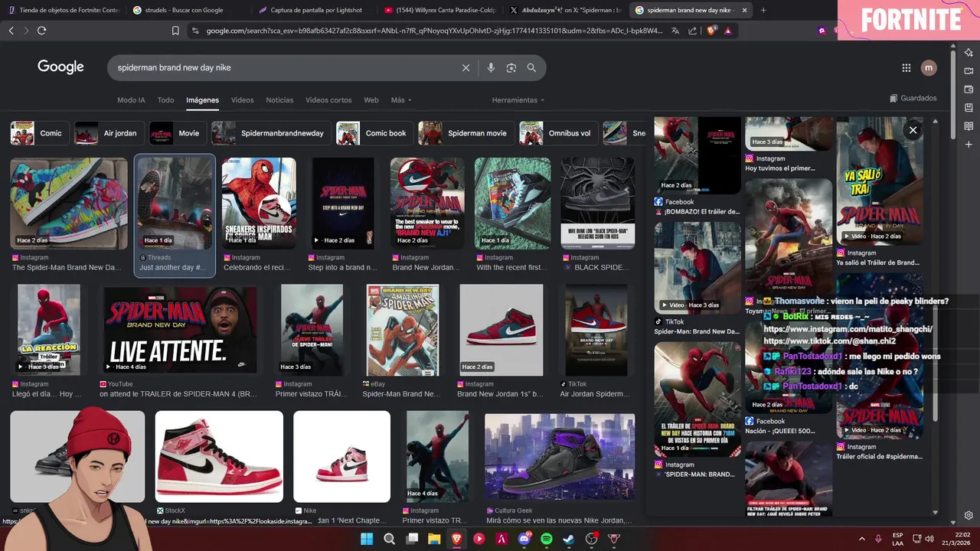Open Steam from the taskbar

[569, 539]
